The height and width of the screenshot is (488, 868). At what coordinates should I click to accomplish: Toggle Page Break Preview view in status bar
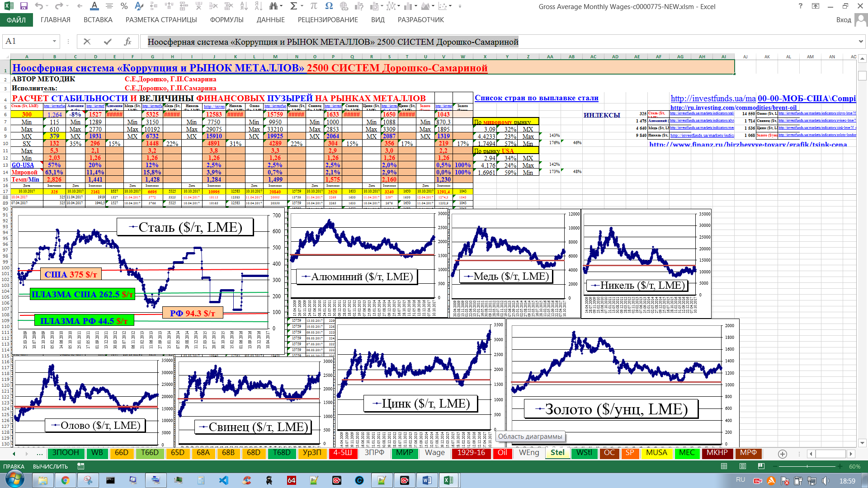761,466
